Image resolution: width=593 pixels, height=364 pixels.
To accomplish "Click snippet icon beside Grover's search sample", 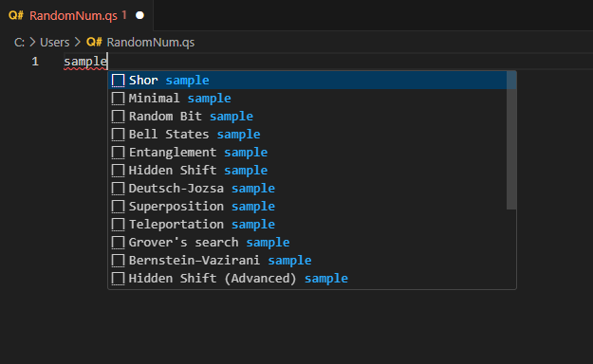I will [118, 243].
